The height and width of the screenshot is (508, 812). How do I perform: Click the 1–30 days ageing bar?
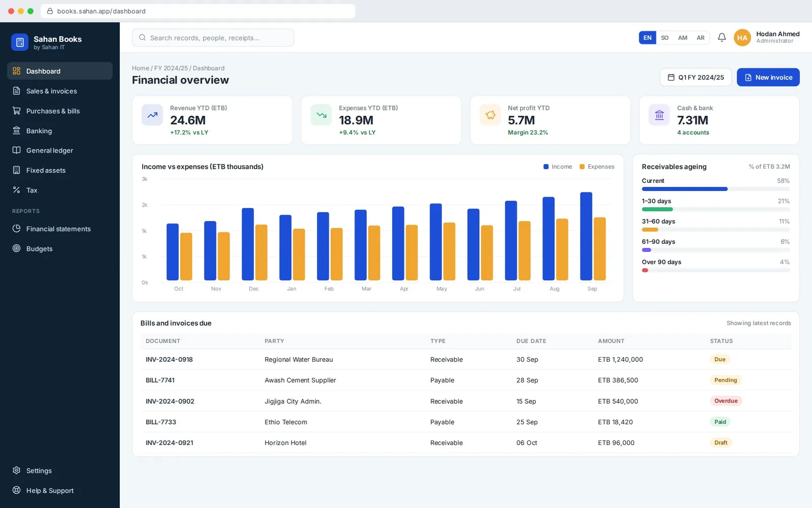716,209
